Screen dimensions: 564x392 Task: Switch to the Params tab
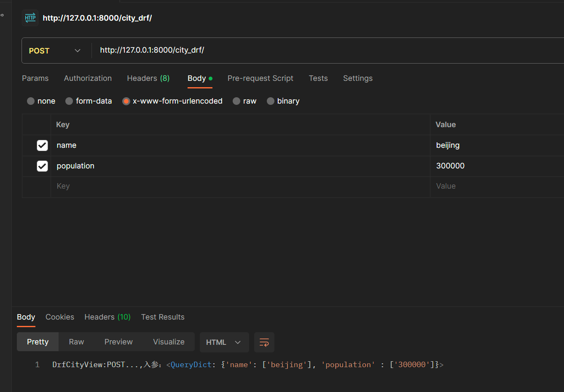(x=35, y=78)
